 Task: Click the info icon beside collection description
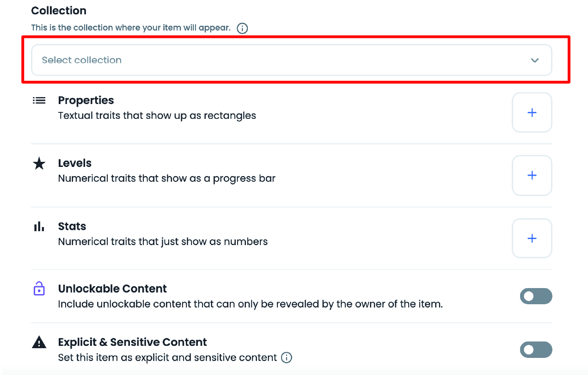click(242, 28)
